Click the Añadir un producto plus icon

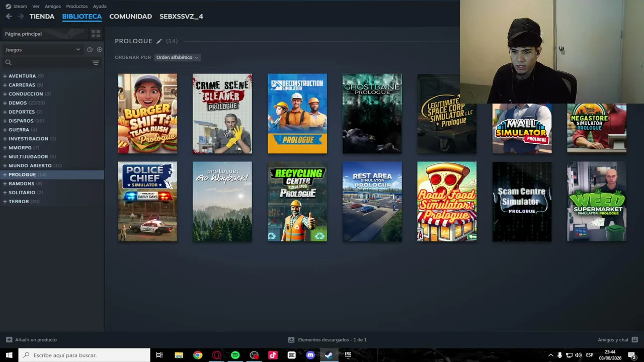click(x=9, y=340)
